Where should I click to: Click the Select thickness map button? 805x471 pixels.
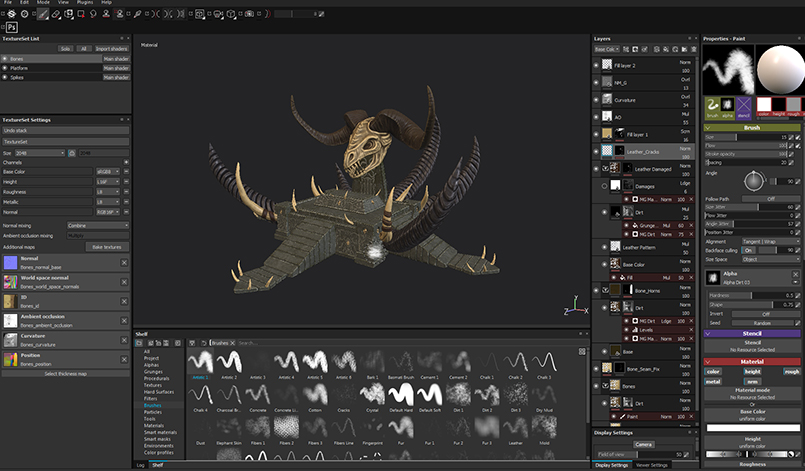pyautogui.click(x=65, y=374)
